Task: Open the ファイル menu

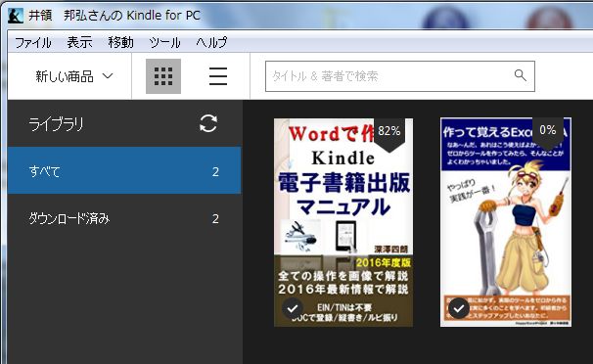Action: point(33,42)
